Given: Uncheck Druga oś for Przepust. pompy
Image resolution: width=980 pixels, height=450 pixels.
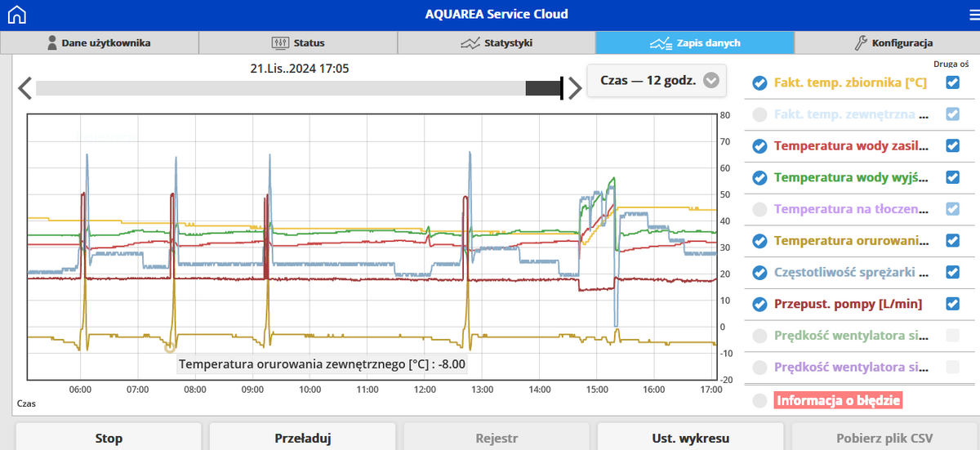Looking at the screenshot, I should tap(952, 304).
